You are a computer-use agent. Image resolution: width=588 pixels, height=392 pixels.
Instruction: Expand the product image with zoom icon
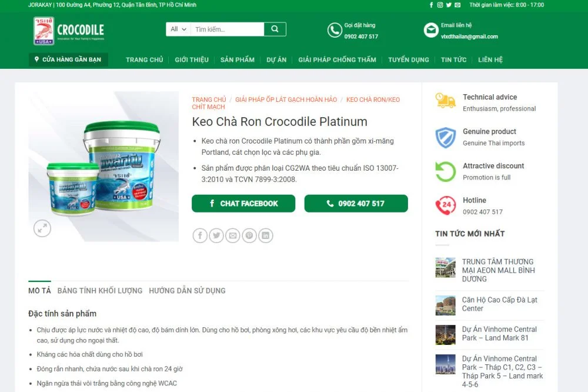click(x=42, y=228)
